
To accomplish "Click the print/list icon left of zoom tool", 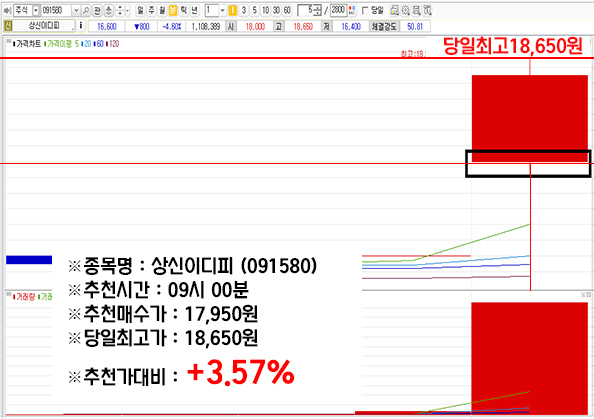I will tap(417, 11).
